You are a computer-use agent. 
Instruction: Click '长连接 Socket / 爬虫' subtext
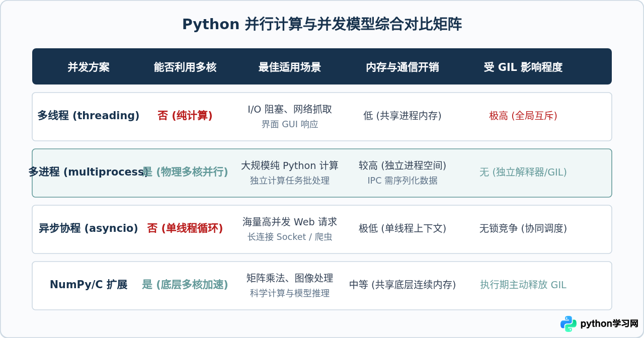[x=290, y=237]
